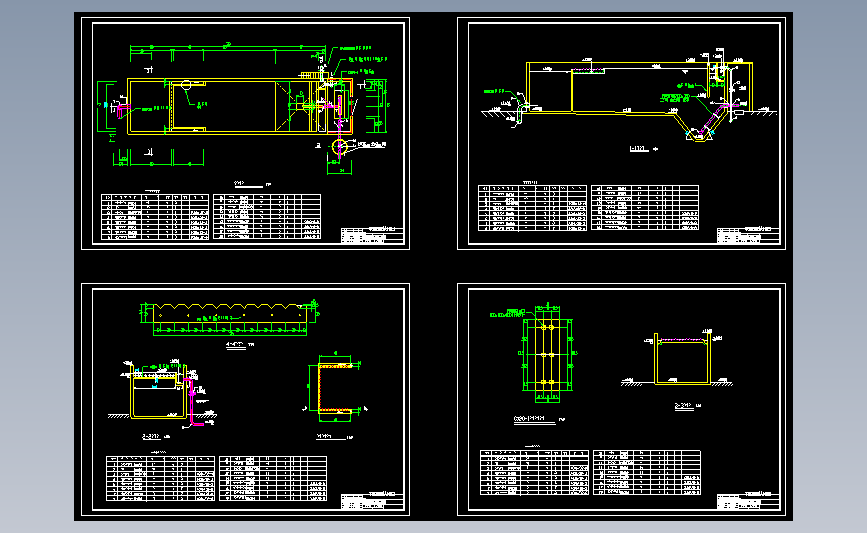Select the left table on the bolt plate sheet
Viewport: 867px width, 533px height.
(534, 473)
